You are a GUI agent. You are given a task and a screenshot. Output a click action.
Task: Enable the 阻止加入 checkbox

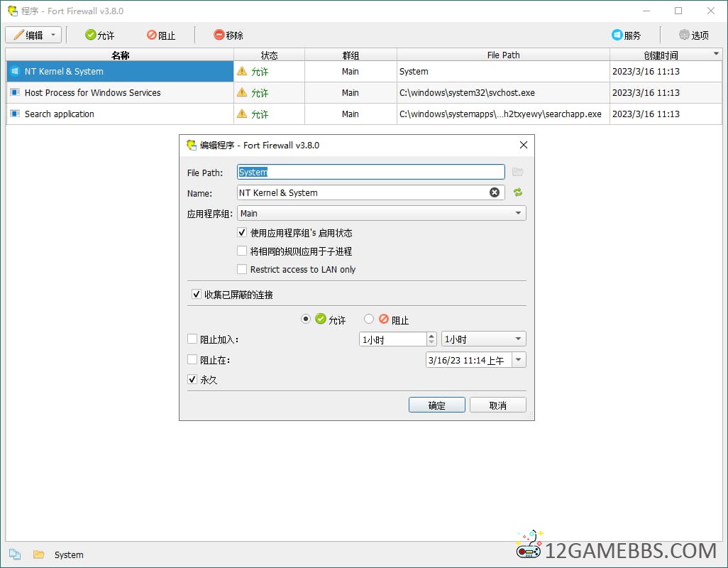[x=192, y=339]
